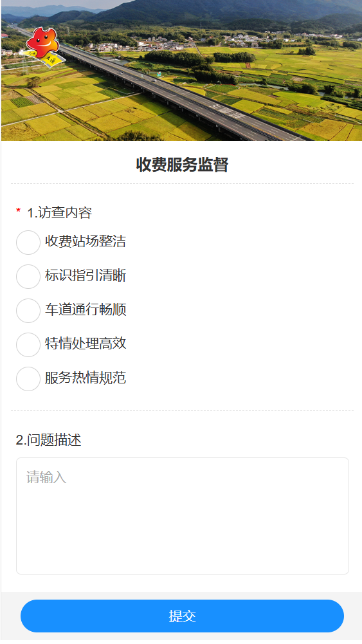Viewport: 362px width, 644px height.
Task: Select the 收费站场整洁 radio circle
Action: 28,243
